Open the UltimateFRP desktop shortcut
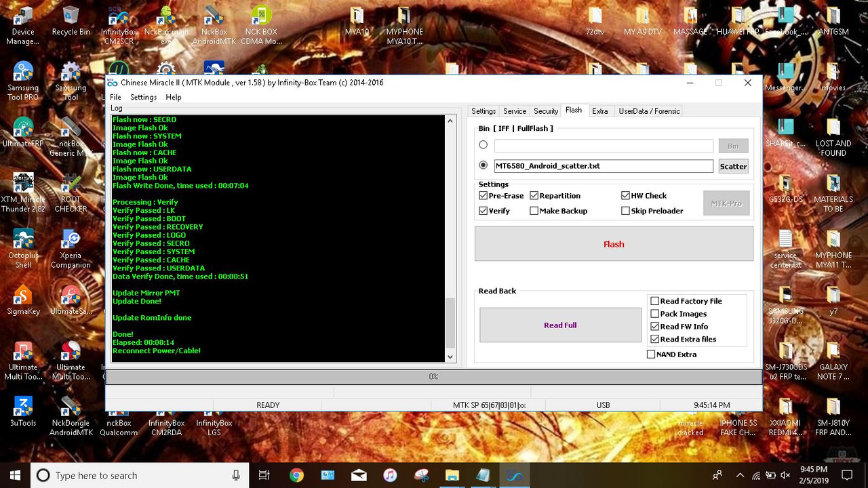 tap(23, 132)
